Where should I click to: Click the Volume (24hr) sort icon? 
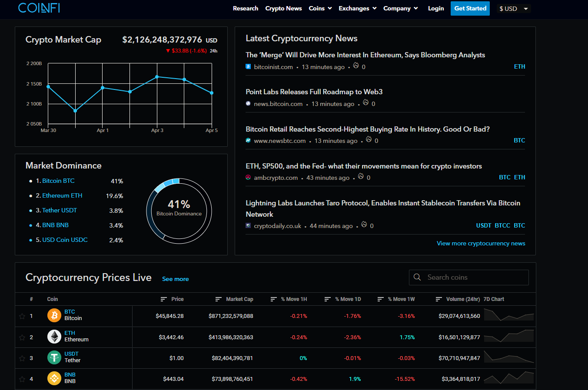click(439, 299)
